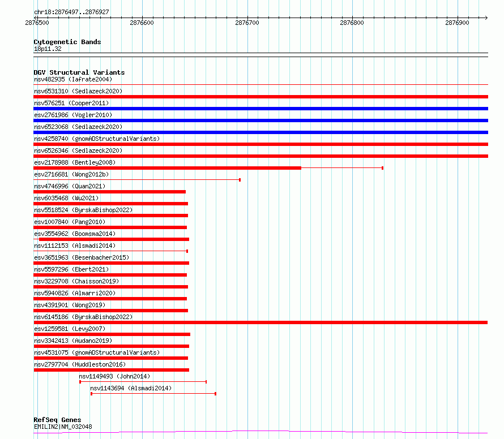Click nsv6035468 (Wu2021) label
The image size is (504, 439).
66,198
